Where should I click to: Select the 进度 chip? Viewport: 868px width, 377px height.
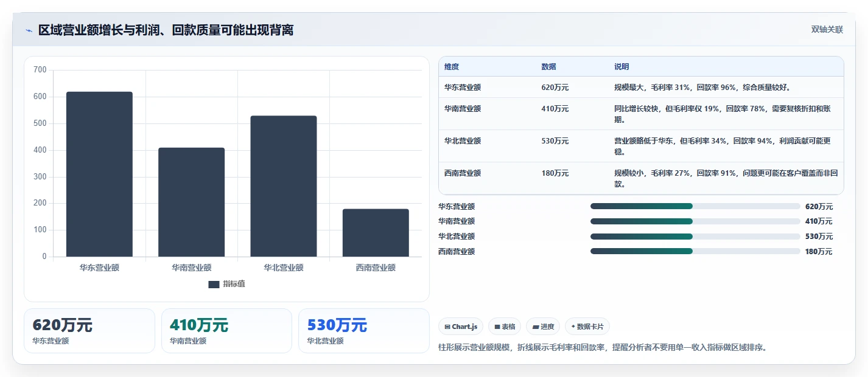point(543,327)
